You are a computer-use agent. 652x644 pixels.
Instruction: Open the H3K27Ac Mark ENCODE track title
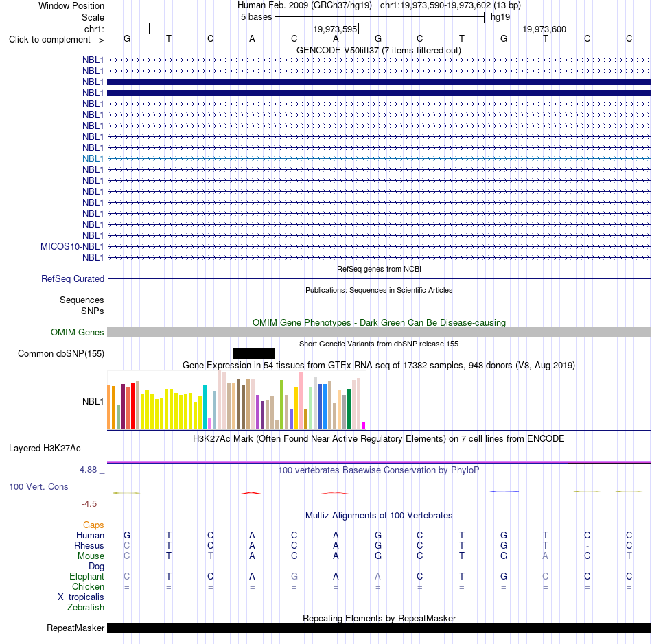click(379, 439)
